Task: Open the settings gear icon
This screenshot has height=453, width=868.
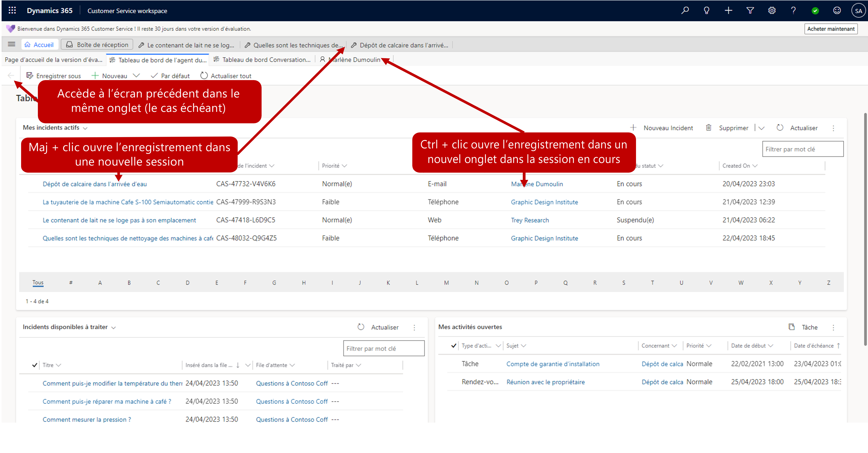Action: click(x=772, y=10)
